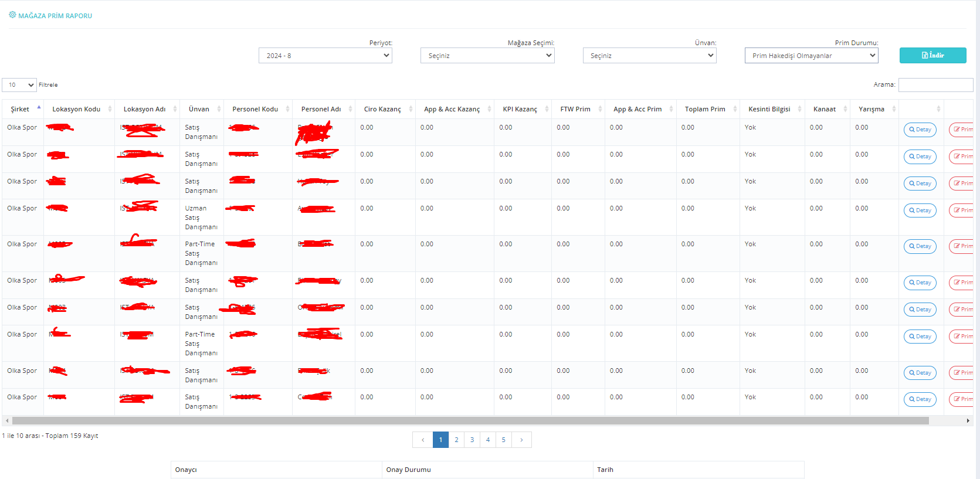
Task: Go to the previous page arrow
Action: coord(423,440)
